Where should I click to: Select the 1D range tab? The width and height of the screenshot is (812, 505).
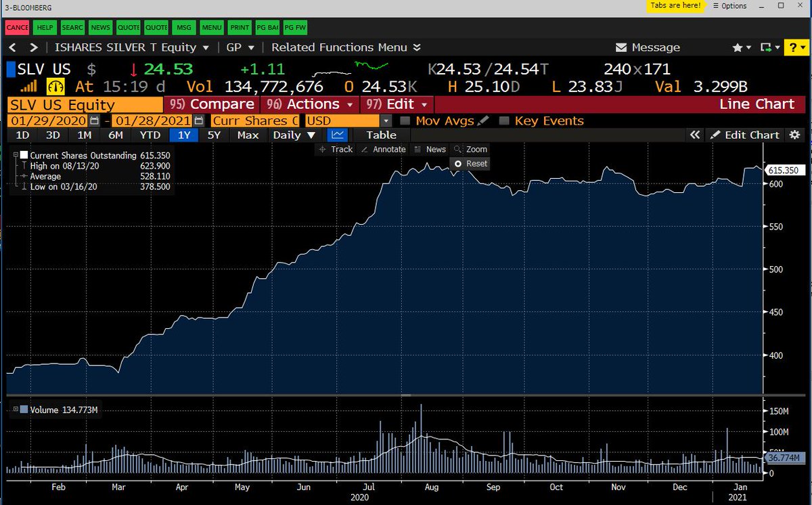[x=22, y=135]
